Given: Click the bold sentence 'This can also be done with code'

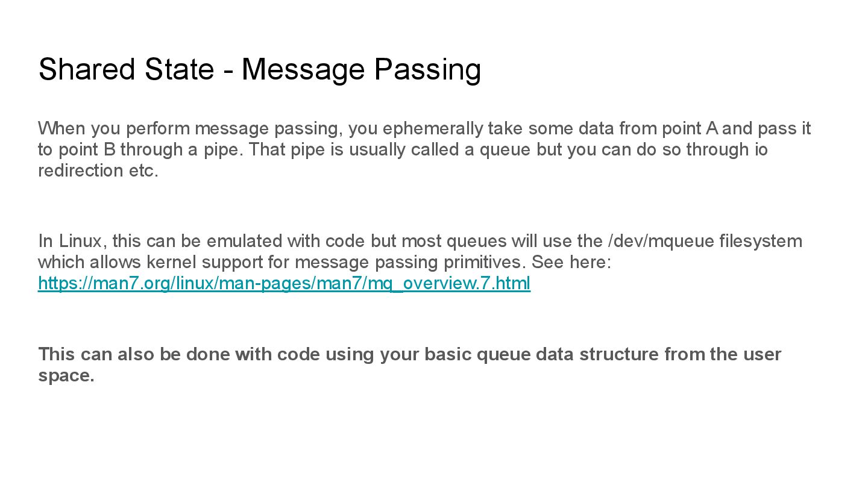Looking at the screenshot, I should (x=410, y=364).
